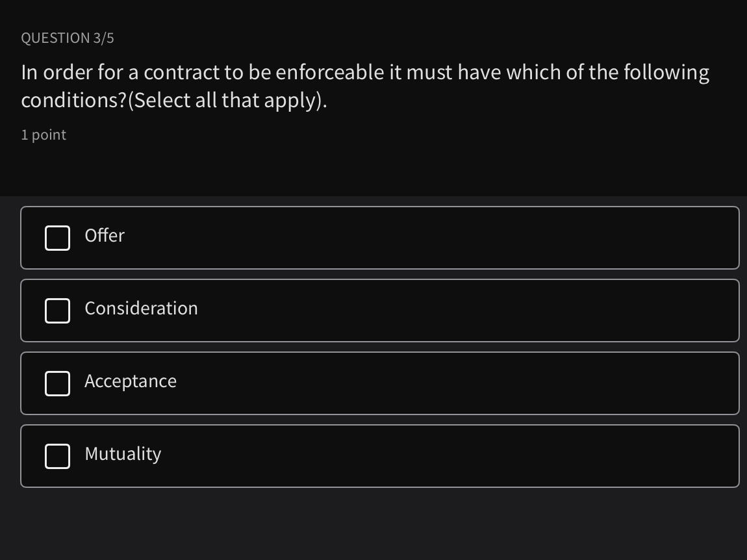Click the word 'enforceable' in the question
The width and height of the screenshot is (747, 560).
point(330,73)
